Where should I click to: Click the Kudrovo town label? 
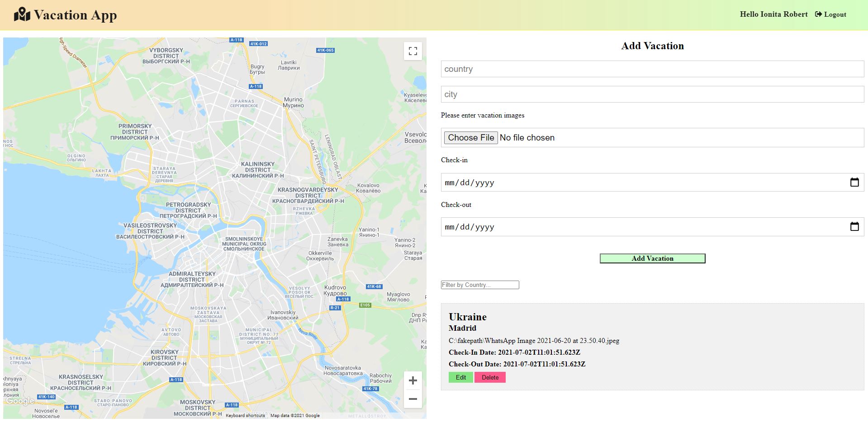point(335,291)
